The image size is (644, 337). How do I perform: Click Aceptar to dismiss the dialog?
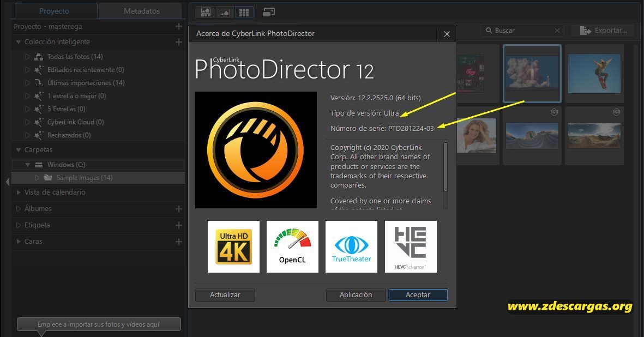(x=418, y=294)
